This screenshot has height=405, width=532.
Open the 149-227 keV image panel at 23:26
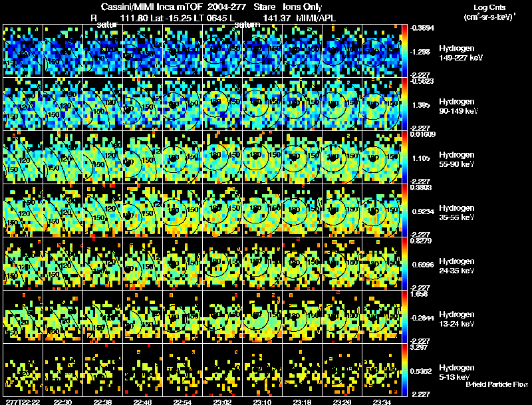[x=342, y=51]
